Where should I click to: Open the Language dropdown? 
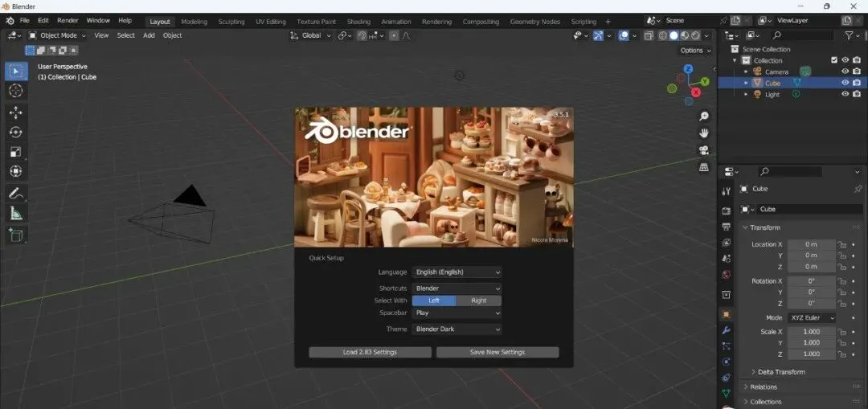point(457,272)
